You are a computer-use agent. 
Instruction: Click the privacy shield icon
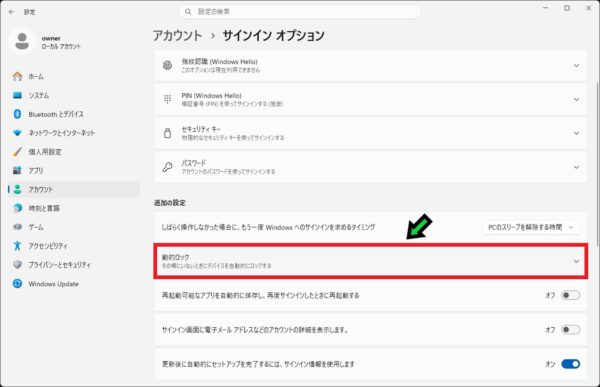17,265
